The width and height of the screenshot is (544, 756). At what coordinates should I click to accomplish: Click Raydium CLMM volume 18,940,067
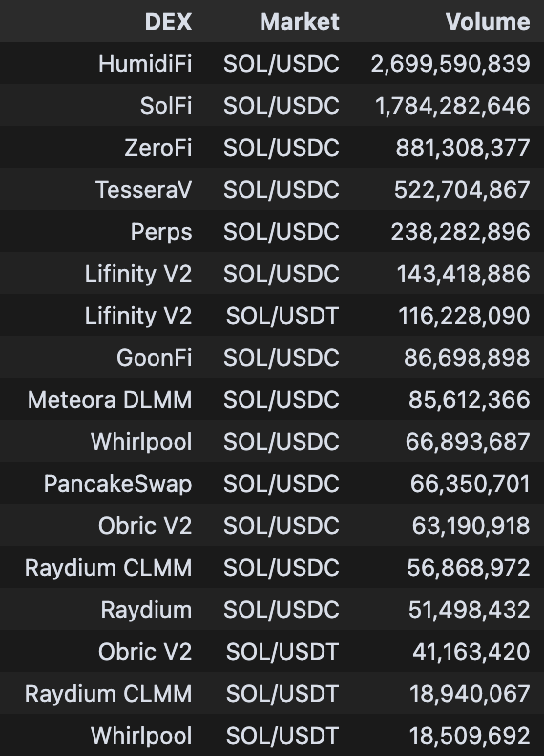[470, 694]
